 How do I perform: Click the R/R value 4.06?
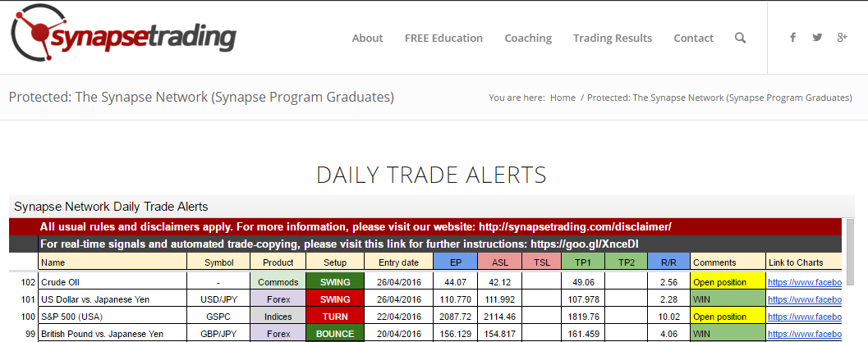tap(668, 335)
